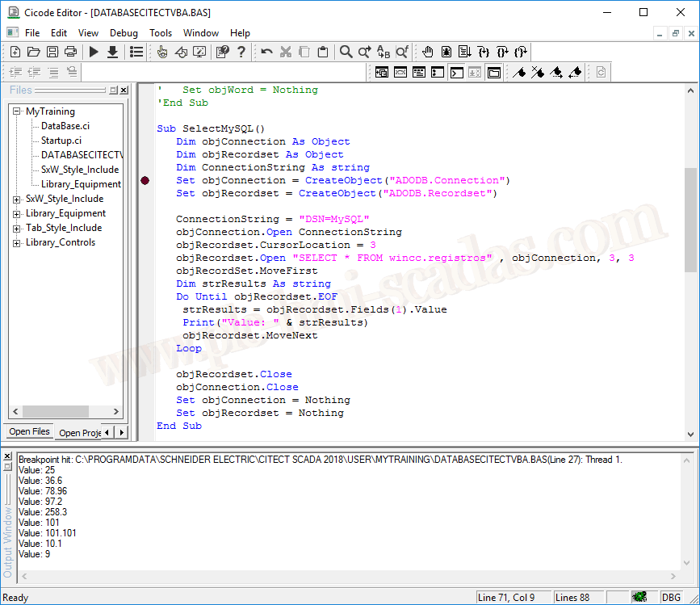Click the Run (play) toolbar icon
Viewport: 700px width, 605px height.
coord(94,52)
